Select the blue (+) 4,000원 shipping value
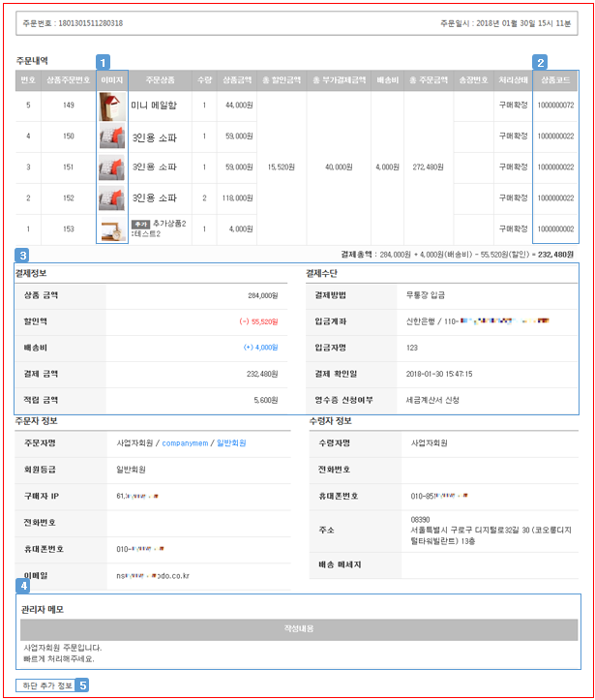This screenshot has width=595, height=700. pyautogui.click(x=260, y=348)
